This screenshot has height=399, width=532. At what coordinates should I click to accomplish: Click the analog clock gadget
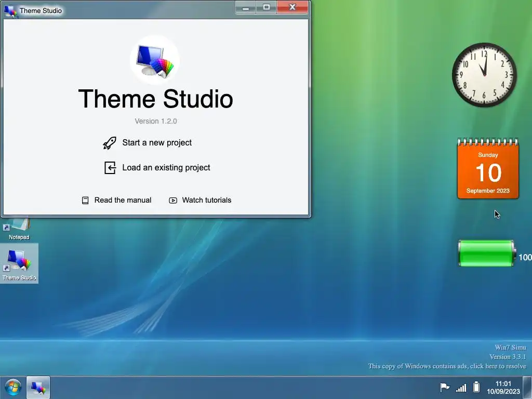coord(484,75)
